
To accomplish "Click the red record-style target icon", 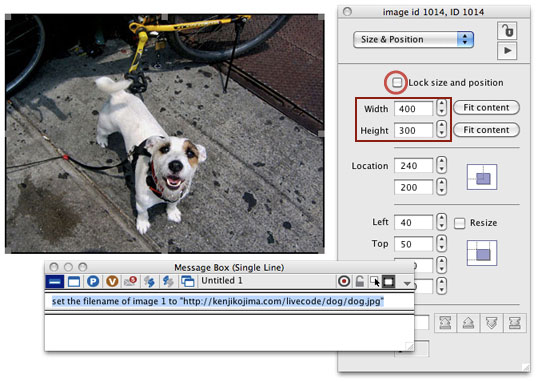I will point(344,281).
